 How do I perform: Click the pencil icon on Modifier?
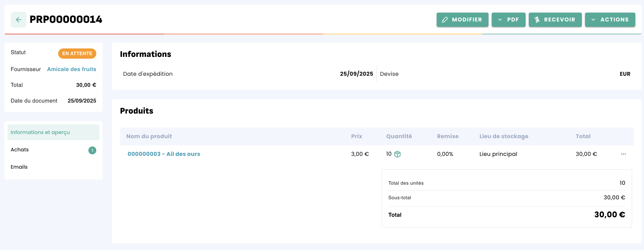tap(445, 20)
